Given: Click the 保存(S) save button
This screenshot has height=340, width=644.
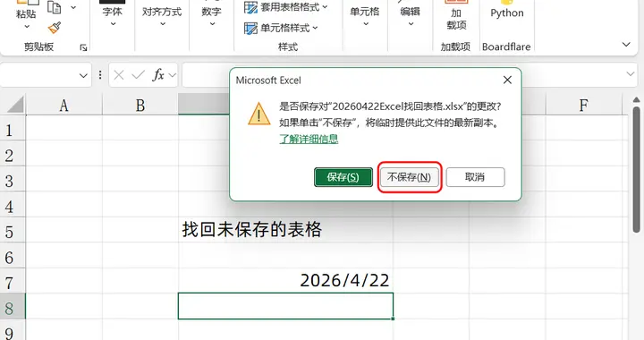Looking at the screenshot, I should (343, 177).
